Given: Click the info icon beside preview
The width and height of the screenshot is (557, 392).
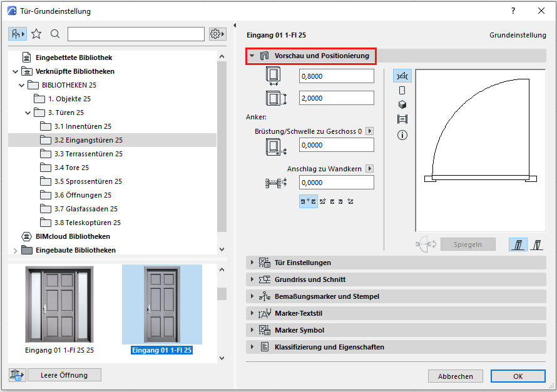Looking at the screenshot, I should (x=402, y=134).
